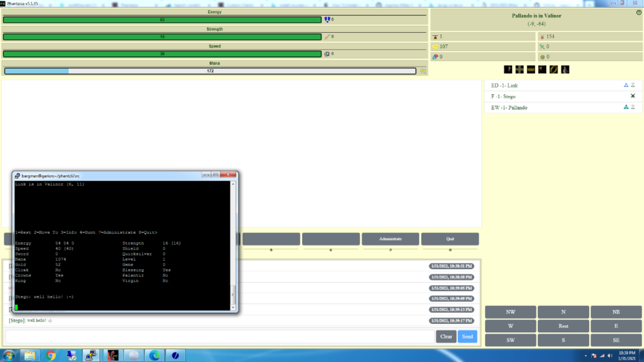The image size is (644, 362).
Task: Select player F -1- Stego in list
Action: tap(504, 96)
